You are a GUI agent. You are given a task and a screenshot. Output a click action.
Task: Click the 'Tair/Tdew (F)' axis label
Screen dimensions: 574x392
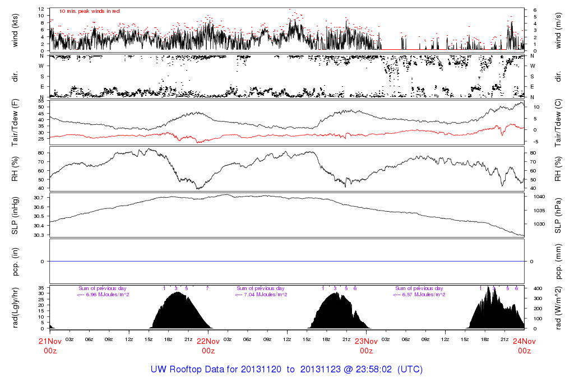pyautogui.click(x=16, y=122)
